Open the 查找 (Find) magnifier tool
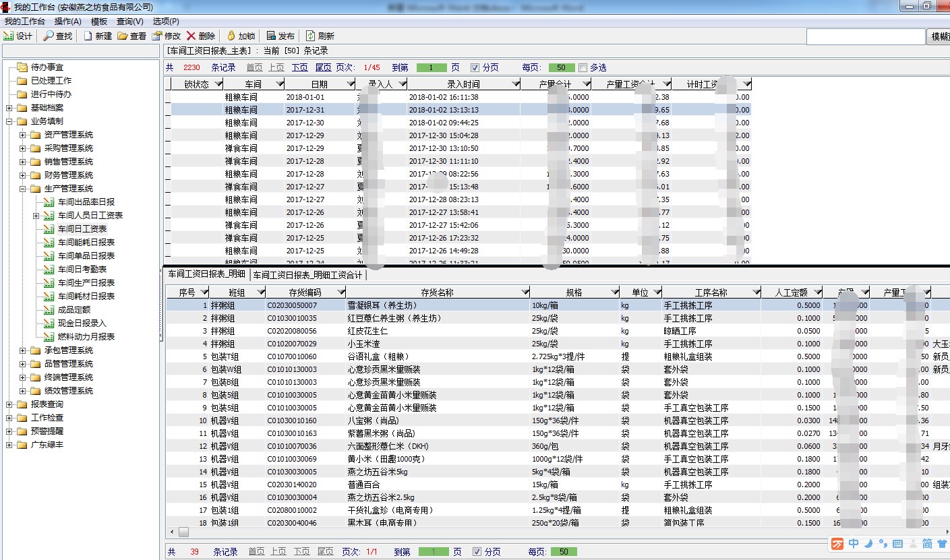The width and height of the screenshot is (950, 560). click(49, 36)
